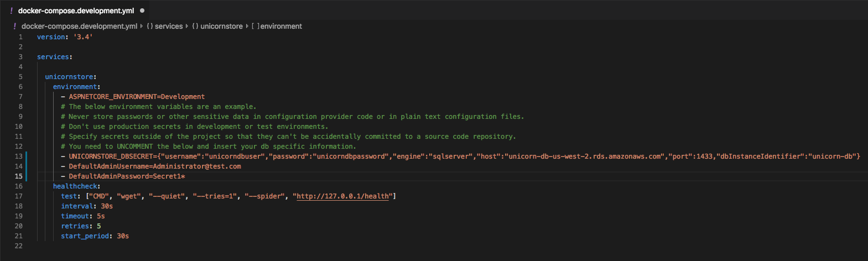Click line number 15 in the gutter
Screen dimensions: 868x261
pyautogui.click(x=19, y=176)
